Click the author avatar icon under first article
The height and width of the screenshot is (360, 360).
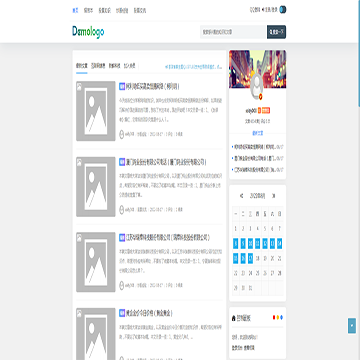(x=122, y=134)
